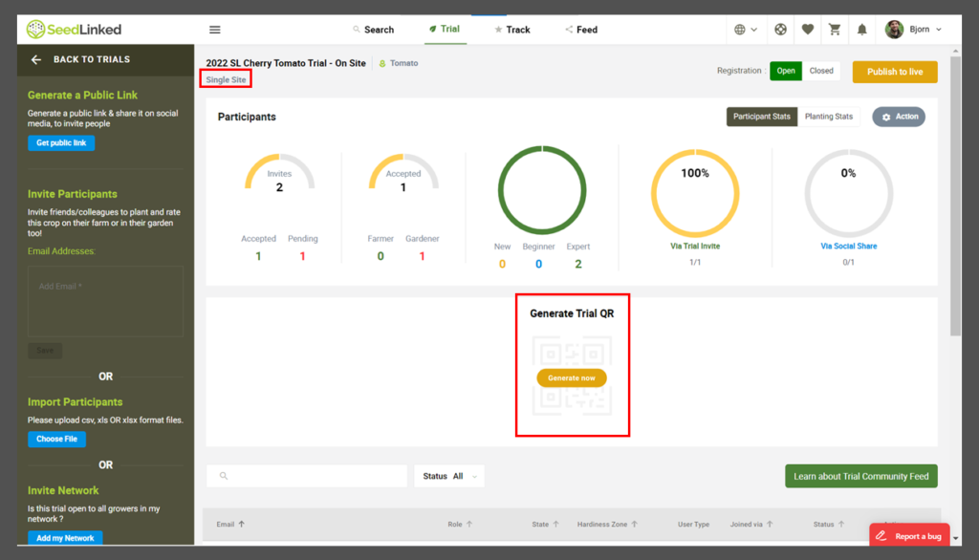This screenshot has height=560, width=979.
Task: Open the Feed tab
Action: (581, 30)
